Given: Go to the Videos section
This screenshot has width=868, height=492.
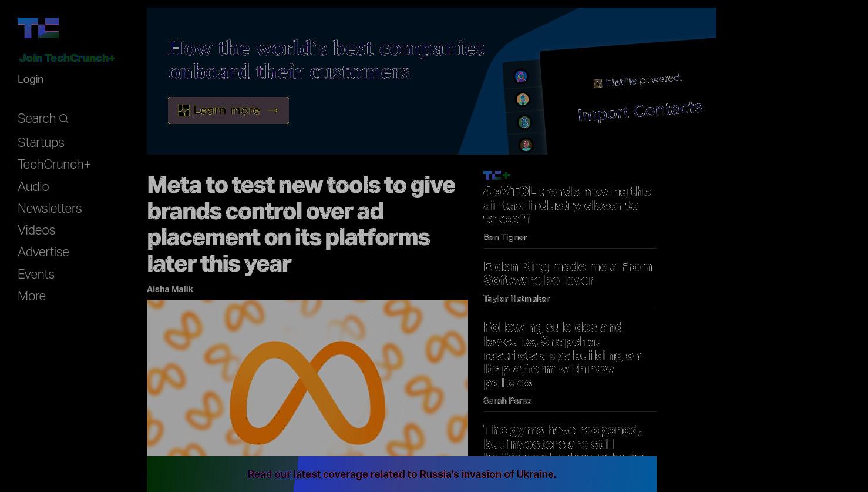Looking at the screenshot, I should point(36,230).
